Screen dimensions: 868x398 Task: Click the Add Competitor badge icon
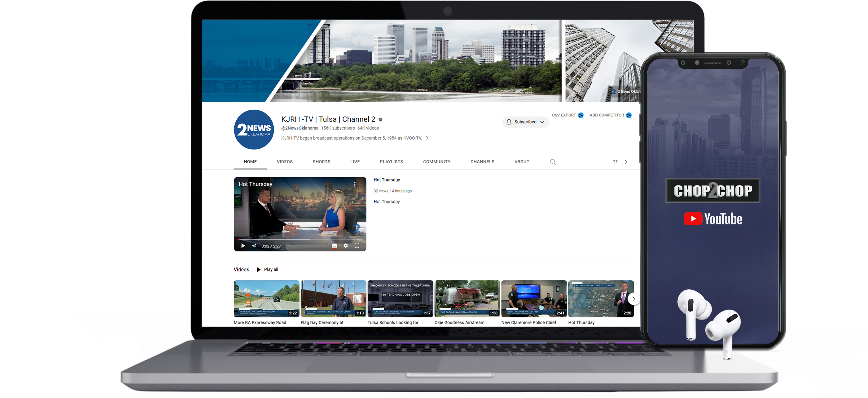[629, 115]
